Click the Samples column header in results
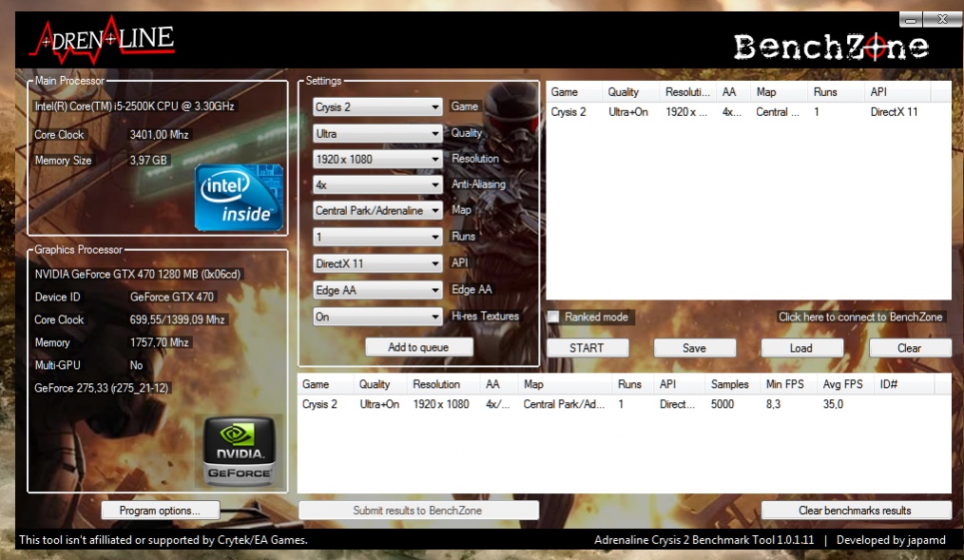 pyautogui.click(x=733, y=384)
